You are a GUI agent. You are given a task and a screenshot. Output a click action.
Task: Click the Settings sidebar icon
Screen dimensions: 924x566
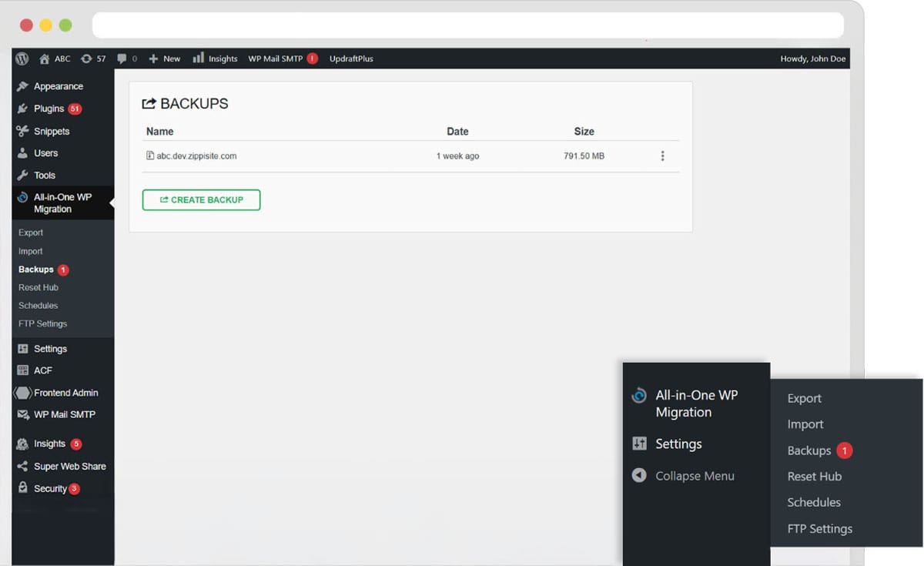(x=22, y=349)
